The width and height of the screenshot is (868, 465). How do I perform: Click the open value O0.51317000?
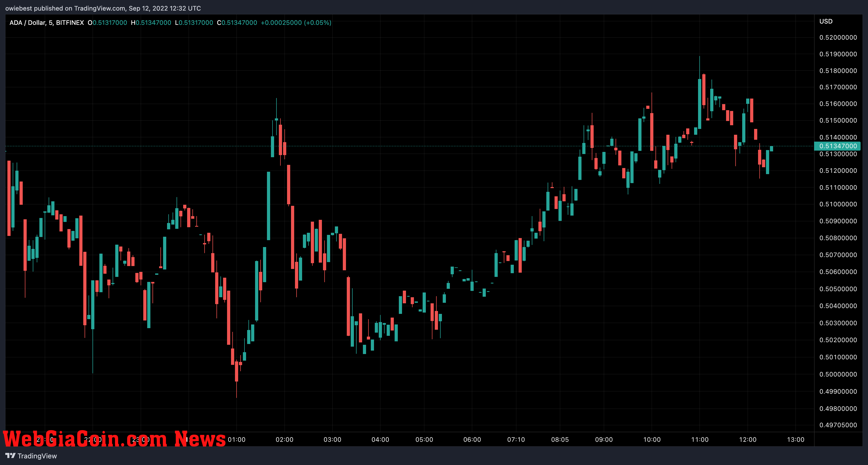point(107,22)
